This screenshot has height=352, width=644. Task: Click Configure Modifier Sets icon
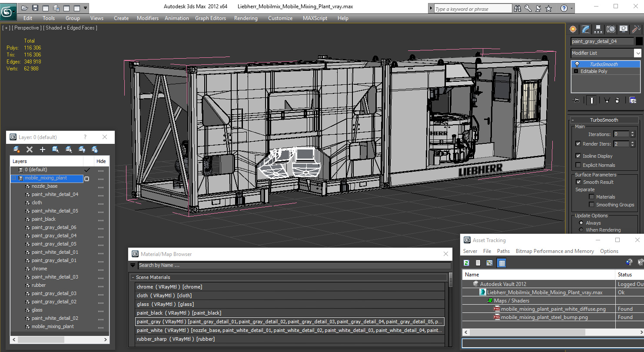633,100
